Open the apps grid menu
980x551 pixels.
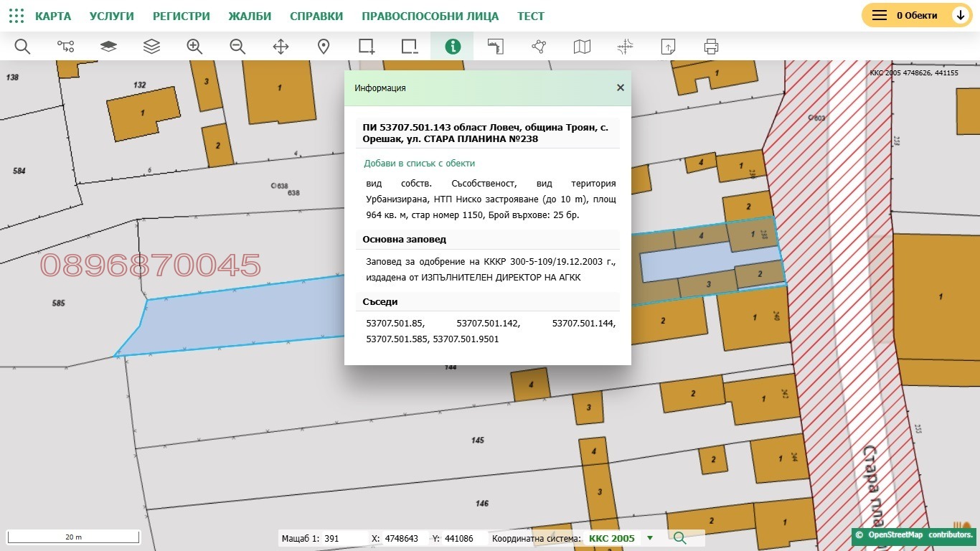[x=17, y=16]
